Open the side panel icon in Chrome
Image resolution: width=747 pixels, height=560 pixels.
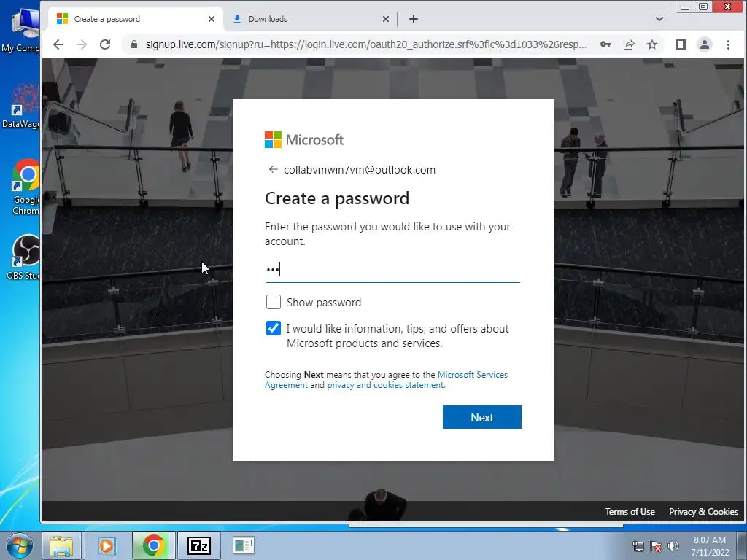tap(681, 44)
